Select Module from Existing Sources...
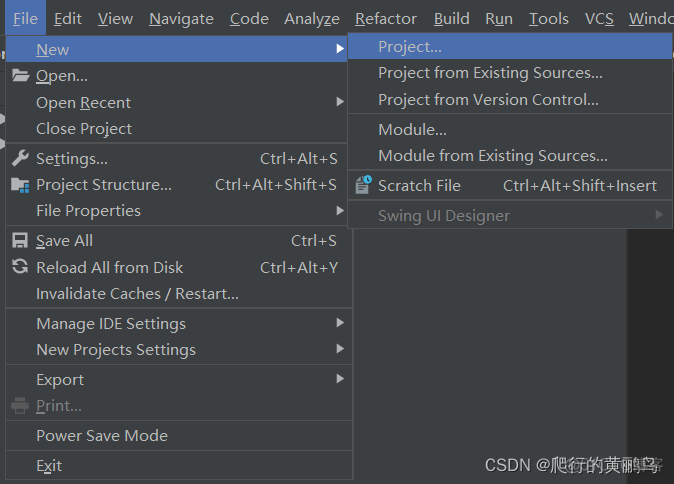This screenshot has width=674, height=484. tap(493, 156)
